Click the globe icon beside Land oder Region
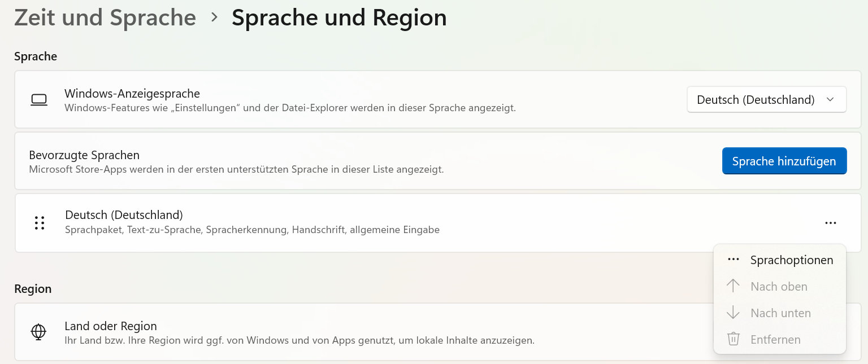868x364 pixels. (38, 332)
